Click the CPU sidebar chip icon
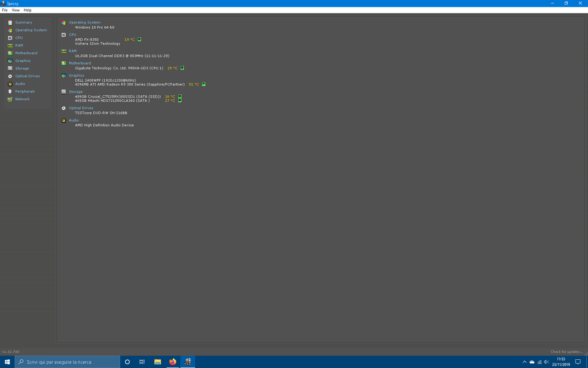The height and width of the screenshot is (368, 588). [10, 38]
